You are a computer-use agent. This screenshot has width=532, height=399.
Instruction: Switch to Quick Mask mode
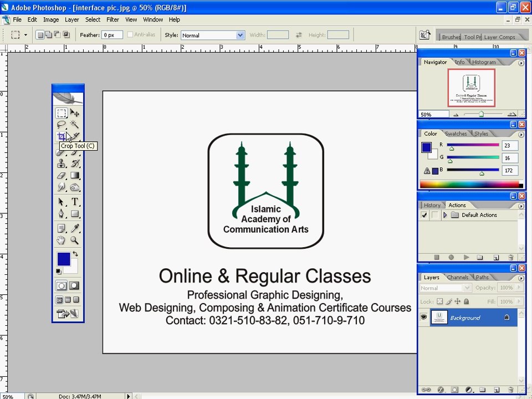click(x=74, y=286)
